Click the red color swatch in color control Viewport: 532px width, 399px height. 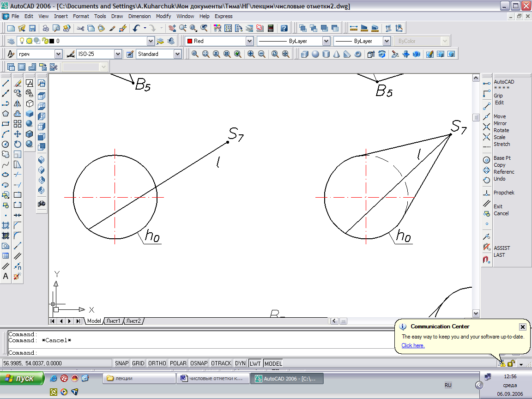[190, 41]
